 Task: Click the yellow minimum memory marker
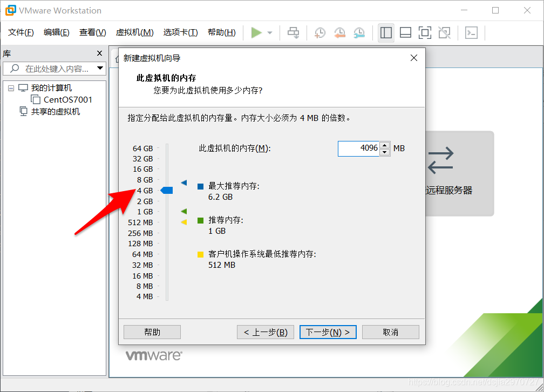(184, 222)
